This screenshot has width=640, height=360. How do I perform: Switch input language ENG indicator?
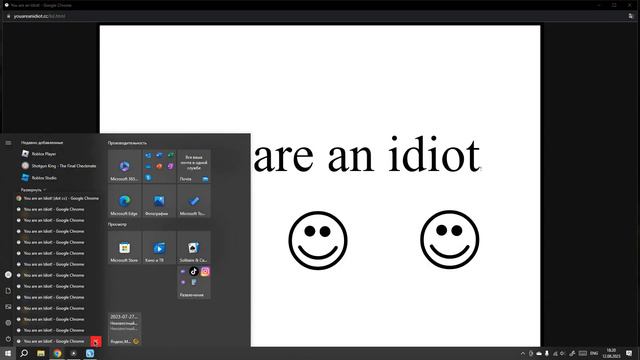coord(594,353)
